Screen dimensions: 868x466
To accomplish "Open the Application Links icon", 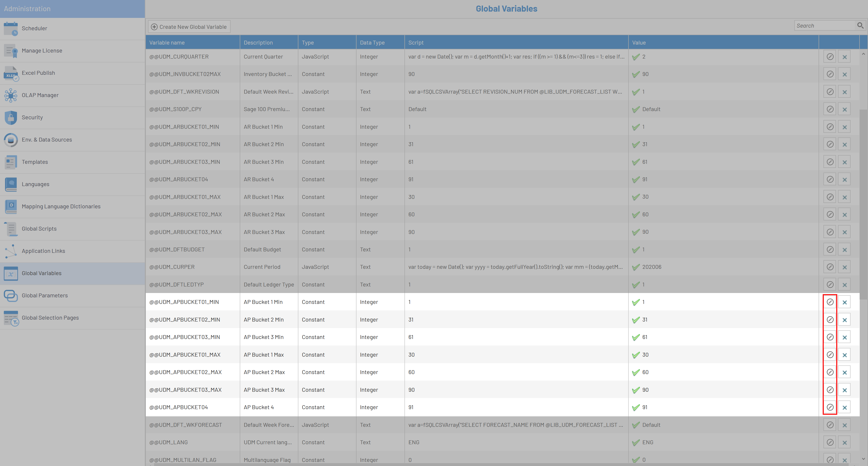I will [x=11, y=251].
